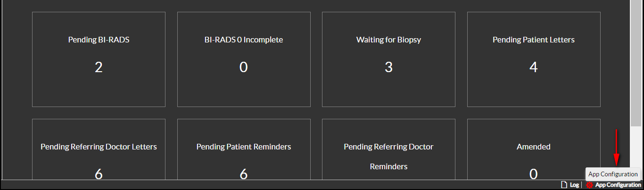Screen dimensions: 644x190
Task: Click the count 6 under Pending Patient Reminders
Action: [x=244, y=174]
